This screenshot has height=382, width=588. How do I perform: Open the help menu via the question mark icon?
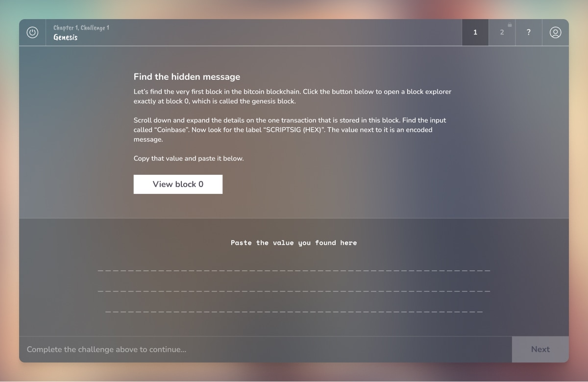point(528,32)
